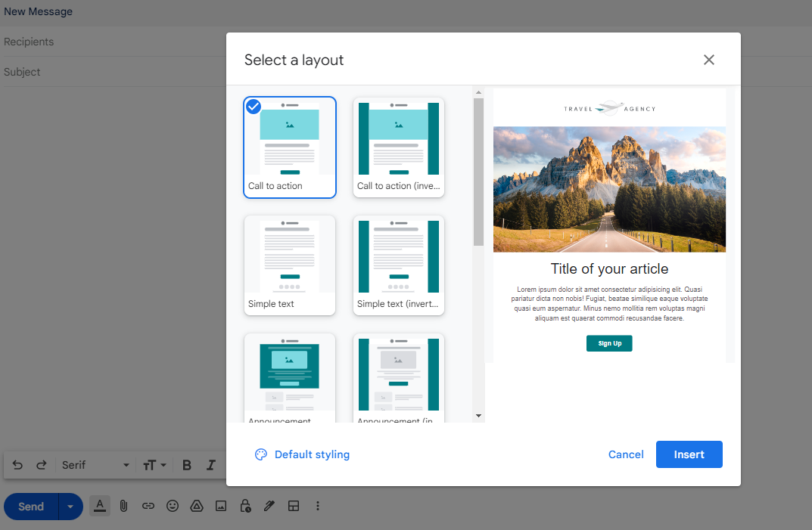Open Default styling options

303,454
